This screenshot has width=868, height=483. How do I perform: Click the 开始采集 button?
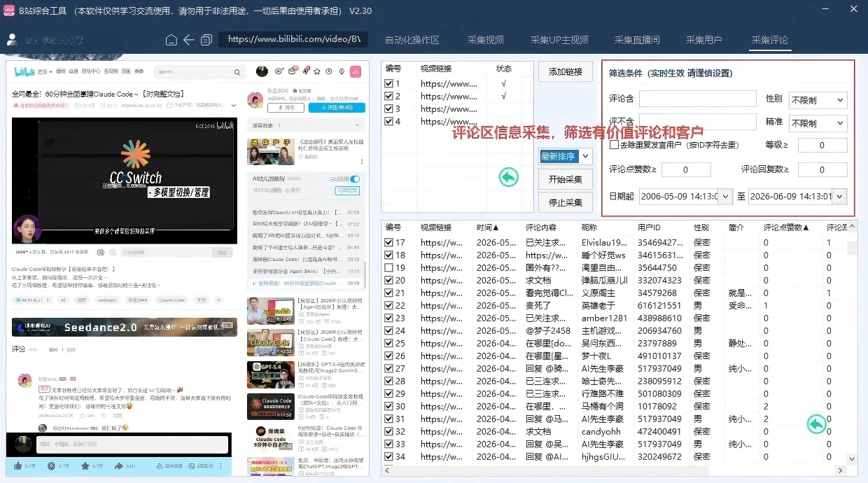click(566, 179)
